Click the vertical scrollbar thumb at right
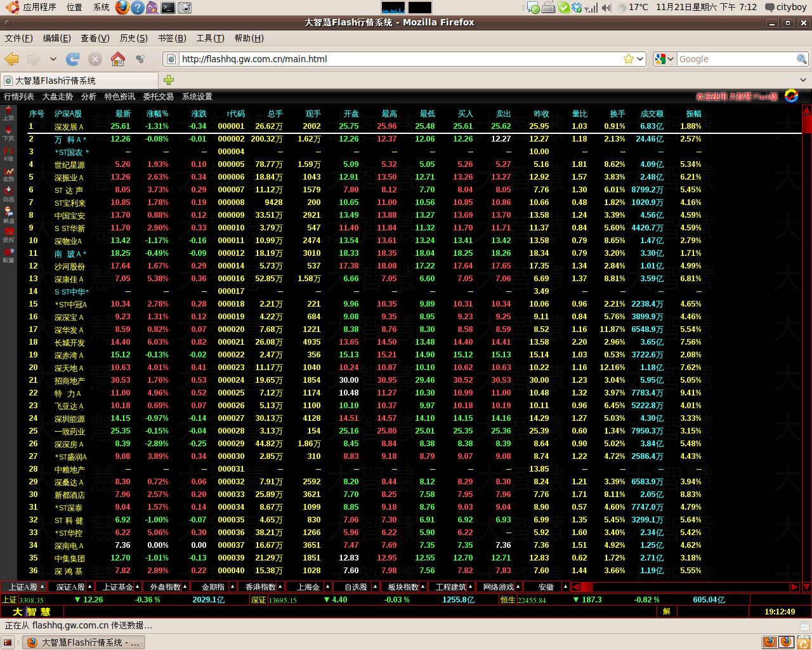The width and height of the screenshot is (812, 650). coord(807,123)
